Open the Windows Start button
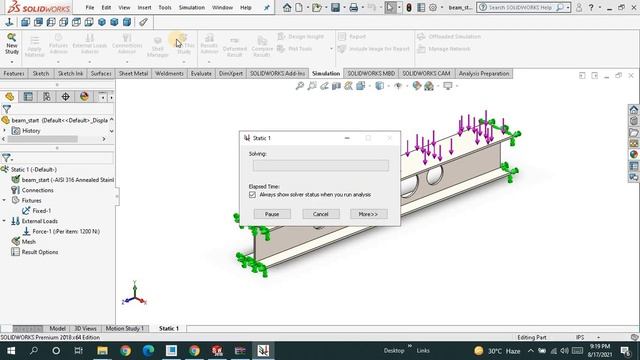The image size is (640, 360). [x=11, y=351]
